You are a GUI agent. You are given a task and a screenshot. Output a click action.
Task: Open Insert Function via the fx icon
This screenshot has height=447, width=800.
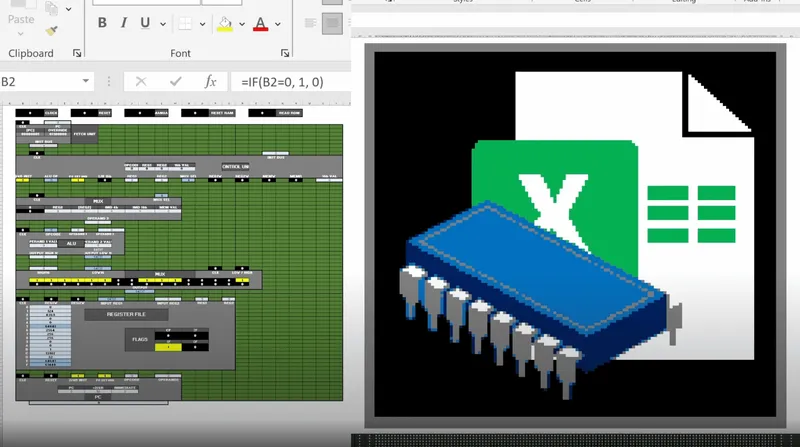(210, 82)
